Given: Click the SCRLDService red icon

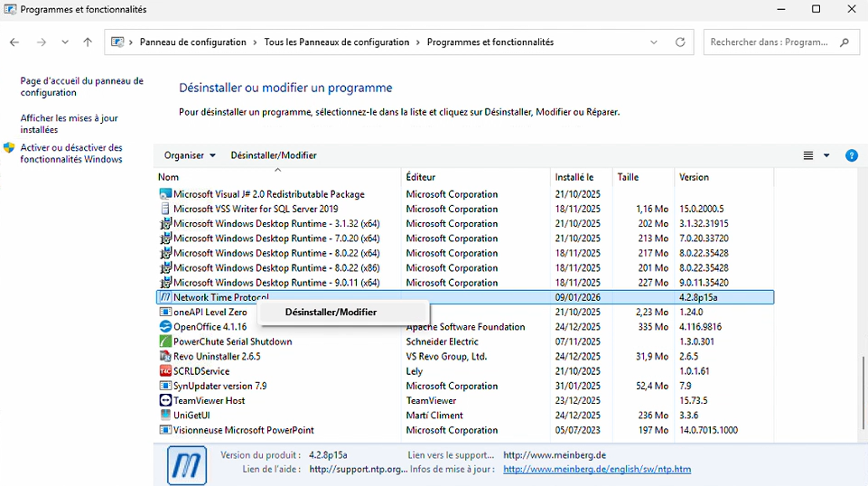Looking at the screenshot, I should [x=165, y=371].
